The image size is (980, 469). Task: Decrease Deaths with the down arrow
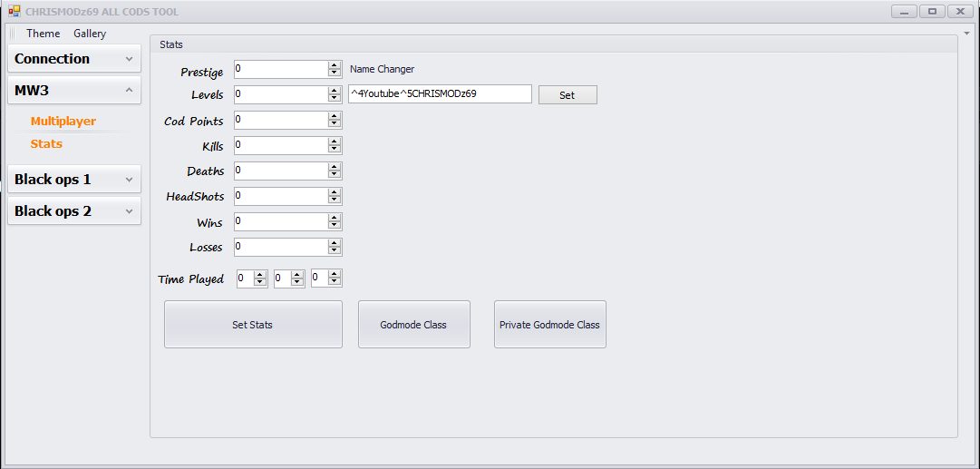click(335, 174)
